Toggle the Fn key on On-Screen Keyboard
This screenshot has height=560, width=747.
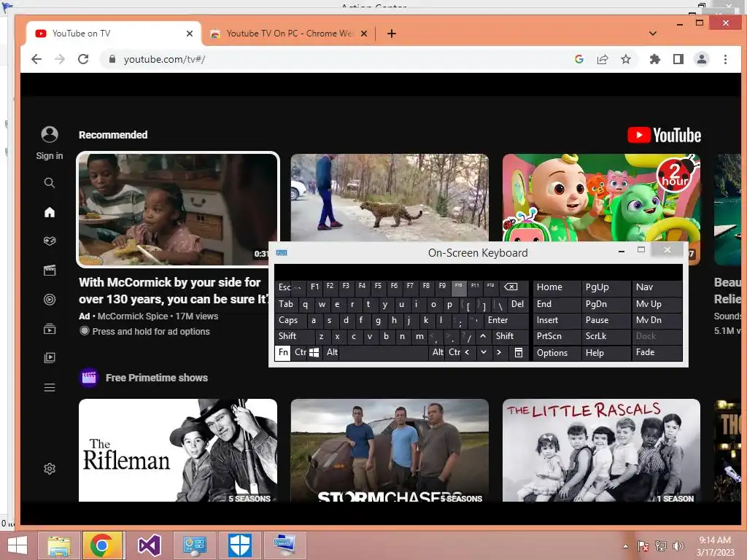pos(283,352)
